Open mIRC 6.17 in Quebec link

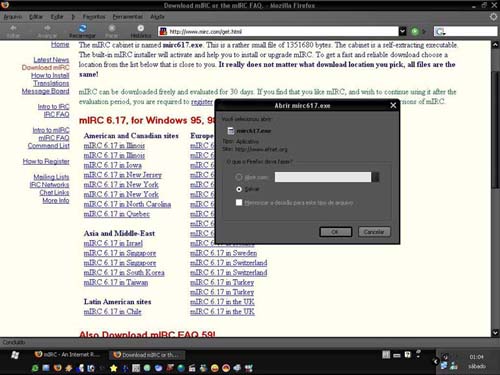click(x=117, y=214)
